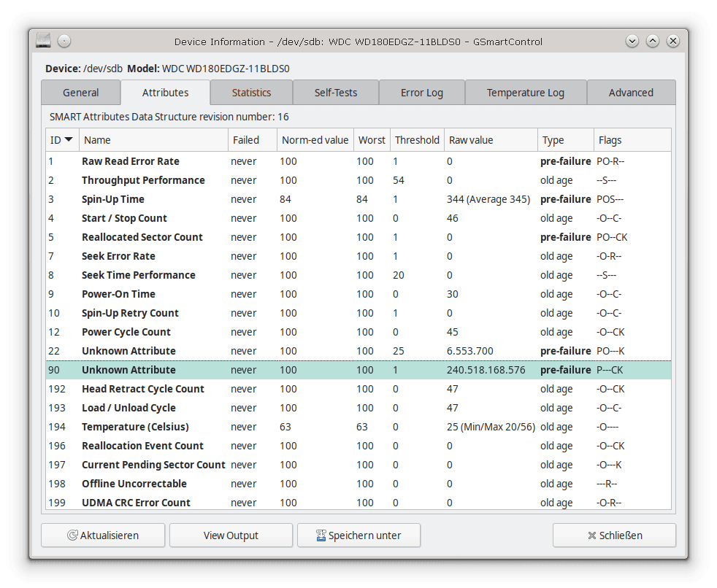Select the Spin-Up Time row
The width and height of the screenshot is (717, 588).
(358, 199)
